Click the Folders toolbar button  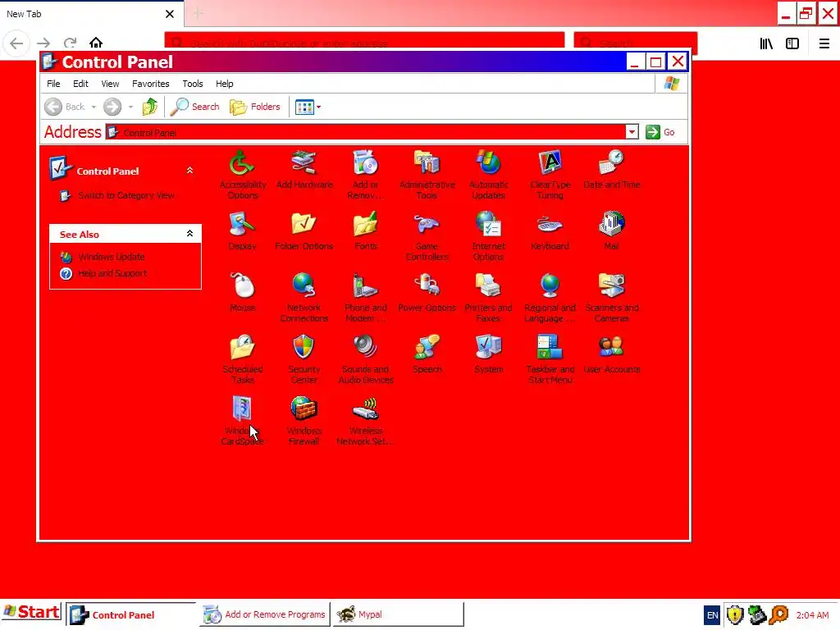click(x=255, y=107)
